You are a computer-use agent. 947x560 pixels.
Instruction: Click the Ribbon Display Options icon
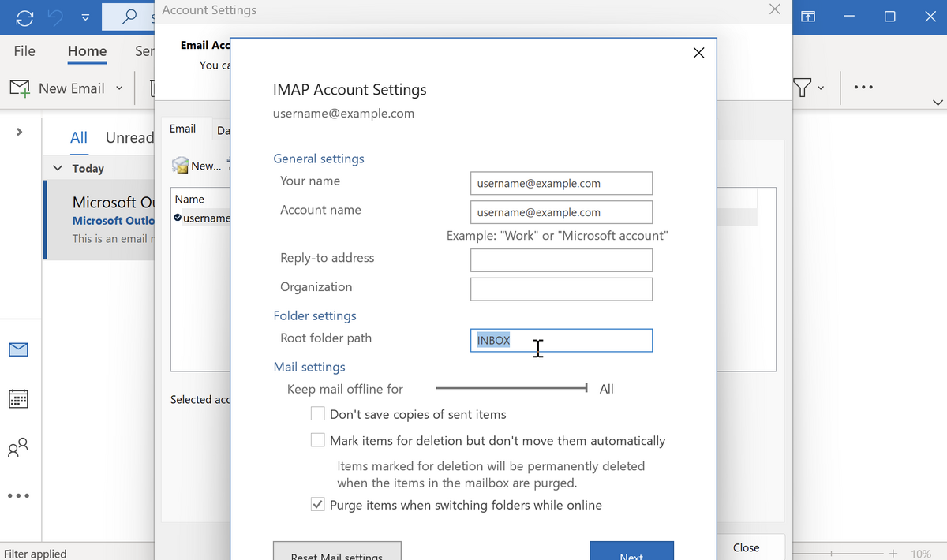coord(809,17)
